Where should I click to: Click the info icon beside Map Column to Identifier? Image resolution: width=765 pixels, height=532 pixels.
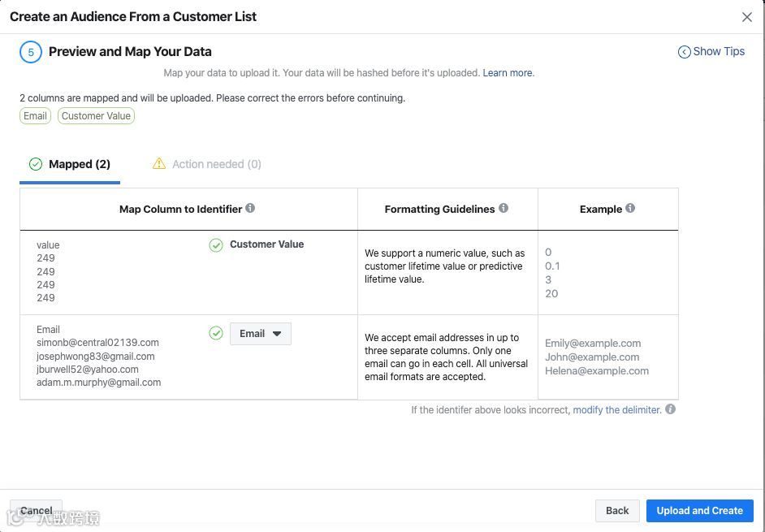tap(250, 208)
